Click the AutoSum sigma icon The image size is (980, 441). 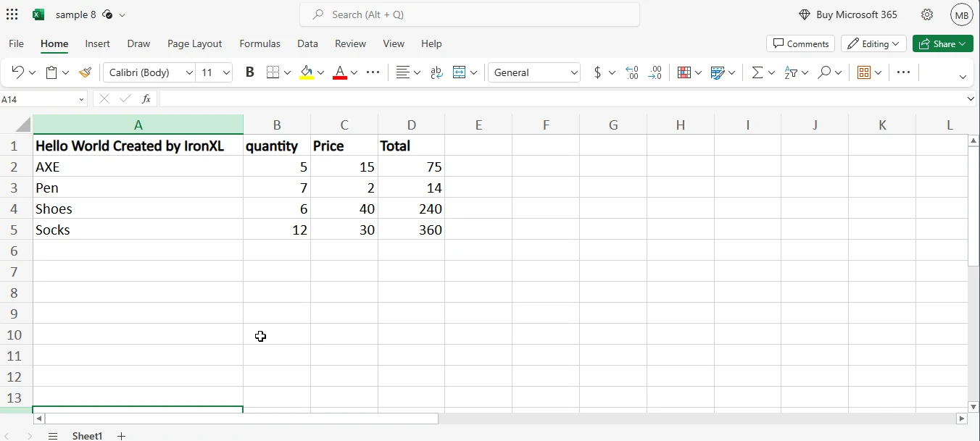tap(757, 72)
